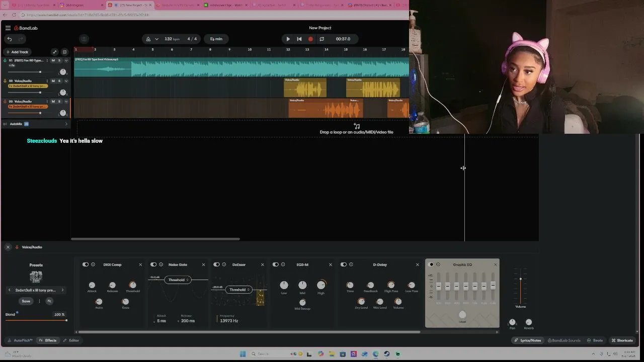This screenshot has width=644, height=362.
Task: Open the virtual piano keyboard icon
Action: click(84, 39)
